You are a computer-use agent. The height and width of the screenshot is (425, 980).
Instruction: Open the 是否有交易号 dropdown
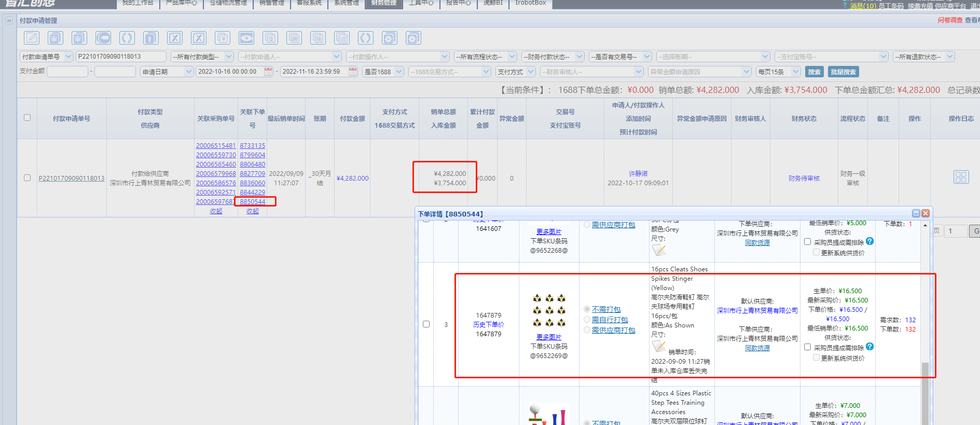point(620,57)
